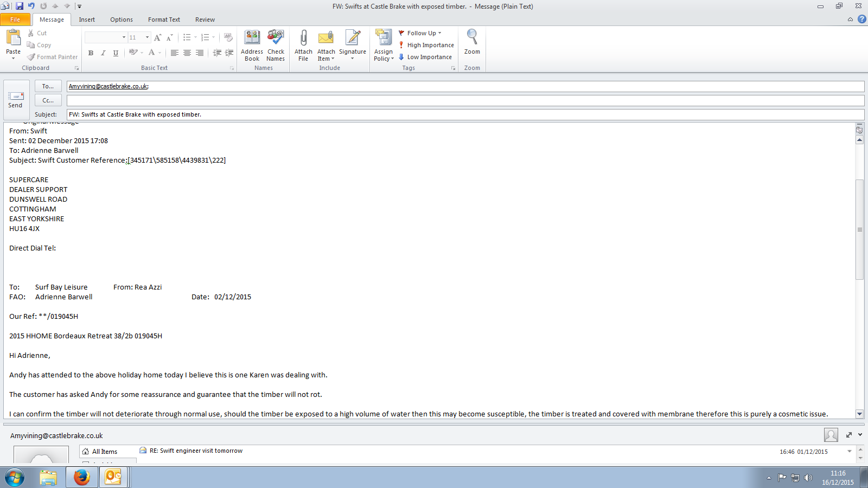Select the Message ribbon tab
Image resolution: width=868 pixels, height=488 pixels.
pos(52,20)
